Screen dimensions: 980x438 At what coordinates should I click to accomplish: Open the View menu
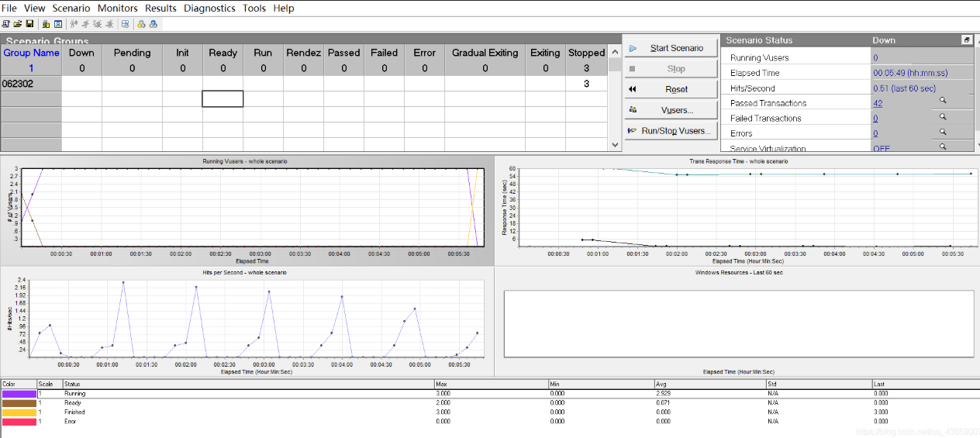click(x=34, y=8)
